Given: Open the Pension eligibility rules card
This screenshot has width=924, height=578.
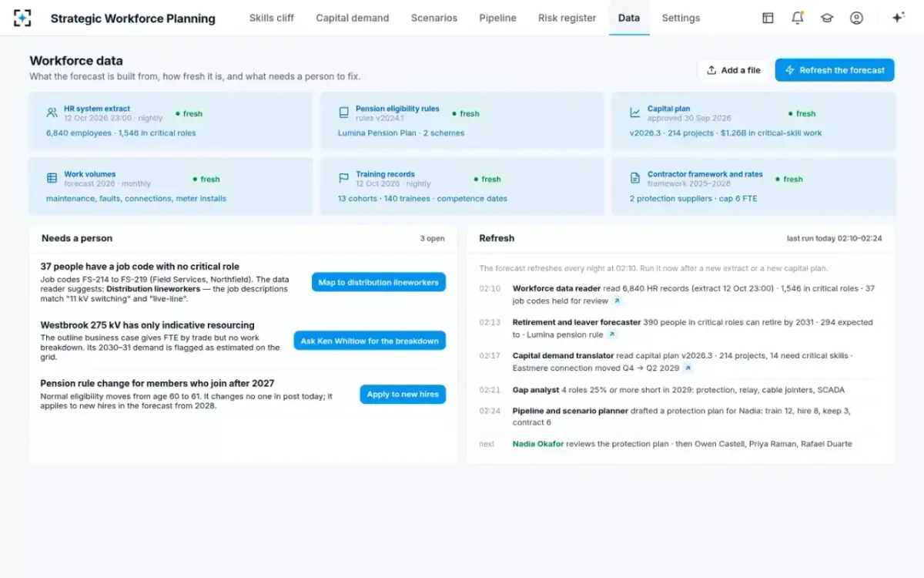Looking at the screenshot, I should [462, 121].
